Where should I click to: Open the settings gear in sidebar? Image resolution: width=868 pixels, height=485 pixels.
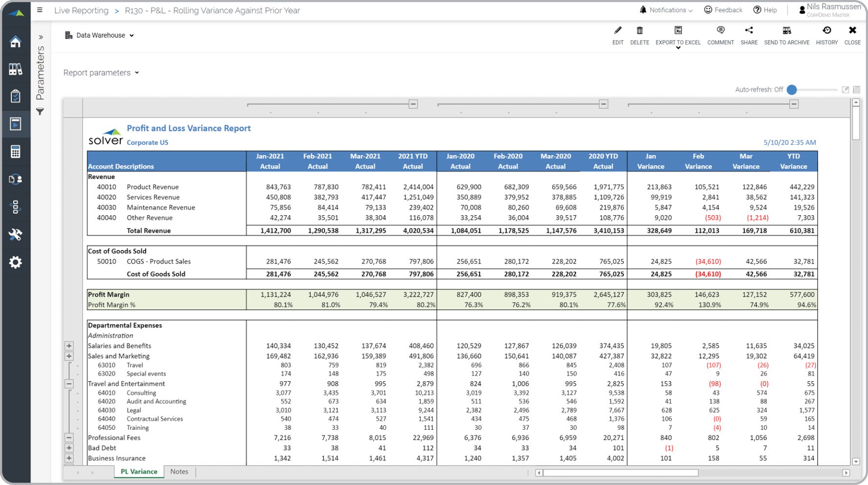pyautogui.click(x=16, y=263)
